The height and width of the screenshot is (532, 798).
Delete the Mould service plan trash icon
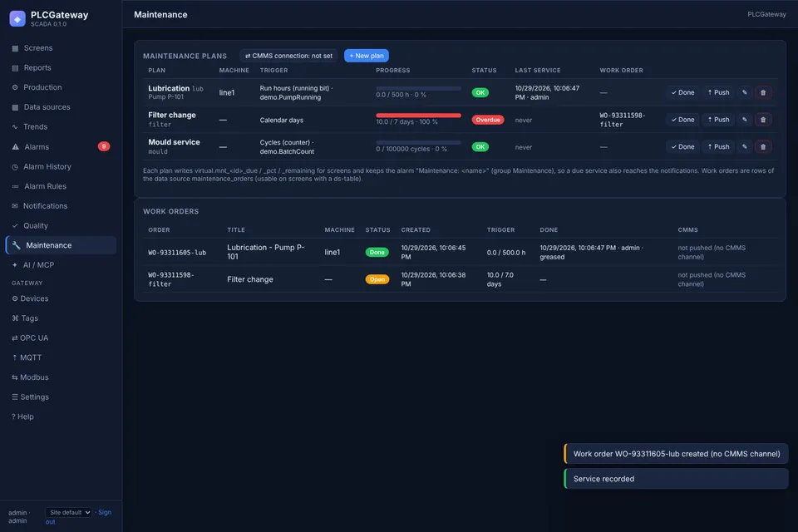763,146
